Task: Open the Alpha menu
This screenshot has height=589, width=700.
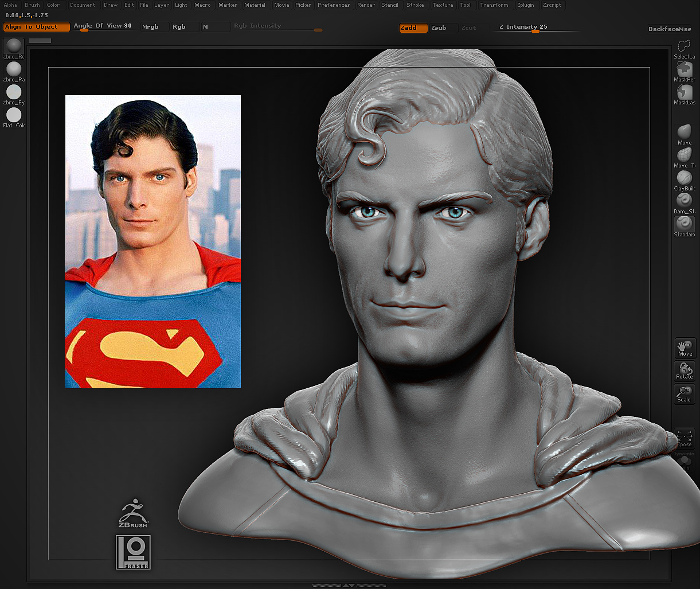Action: click(10, 5)
